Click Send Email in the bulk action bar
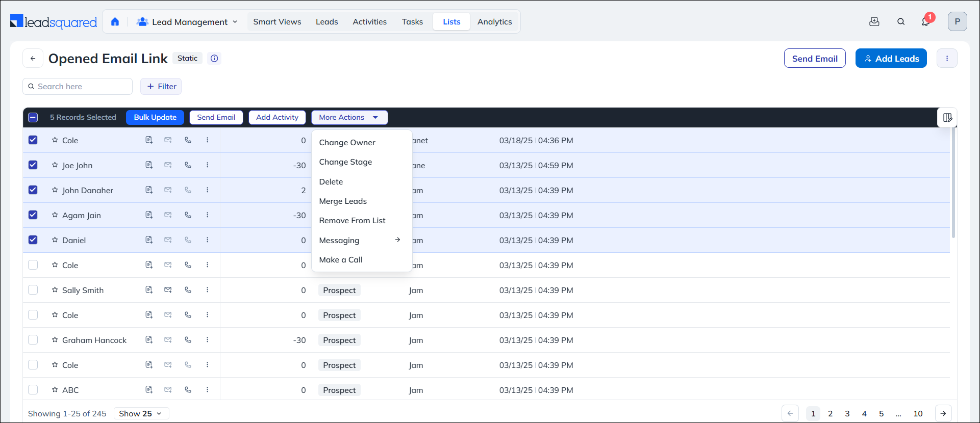Screen dimensions: 980x423 216,118
